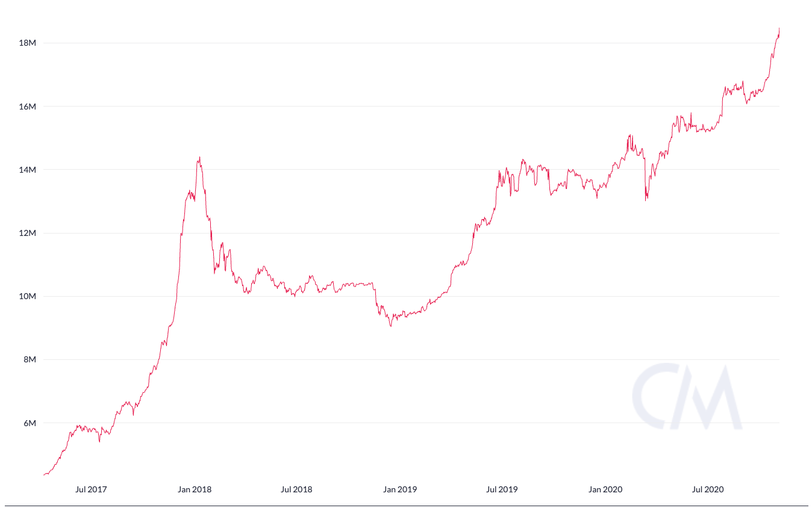The width and height of the screenshot is (812, 508).
Task: Click the Jul 2017 x-axis label
Action: click(x=91, y=489)
